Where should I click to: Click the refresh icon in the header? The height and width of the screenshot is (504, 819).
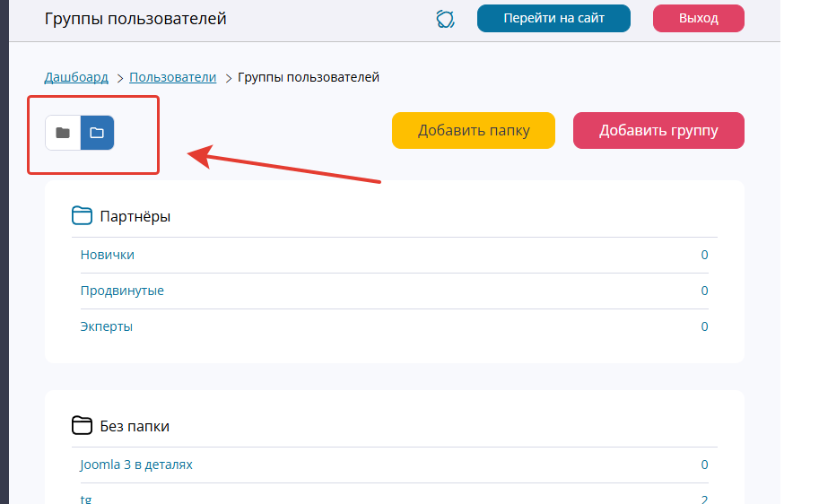click(x=445, y=20)
